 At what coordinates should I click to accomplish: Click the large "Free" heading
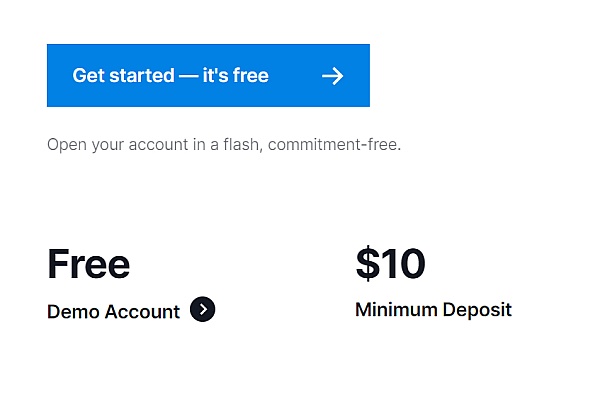pyautogui.click(x=88, y=264)
